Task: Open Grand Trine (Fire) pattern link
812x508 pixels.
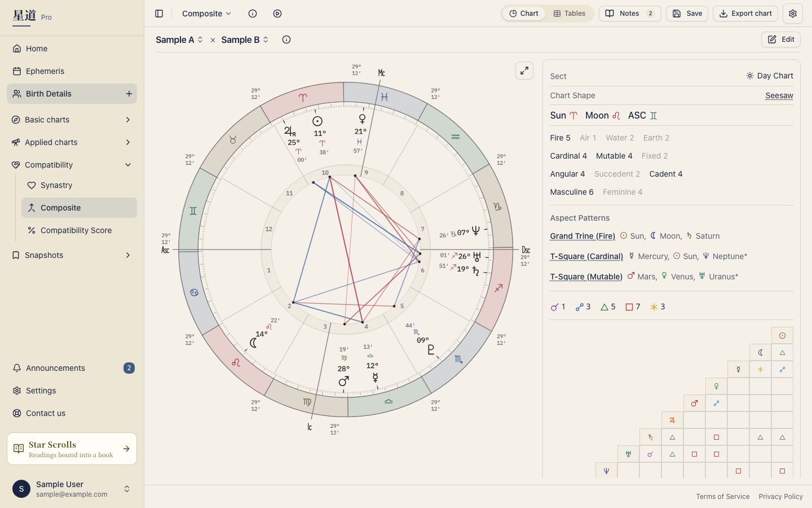Action: tap(582, 236)
